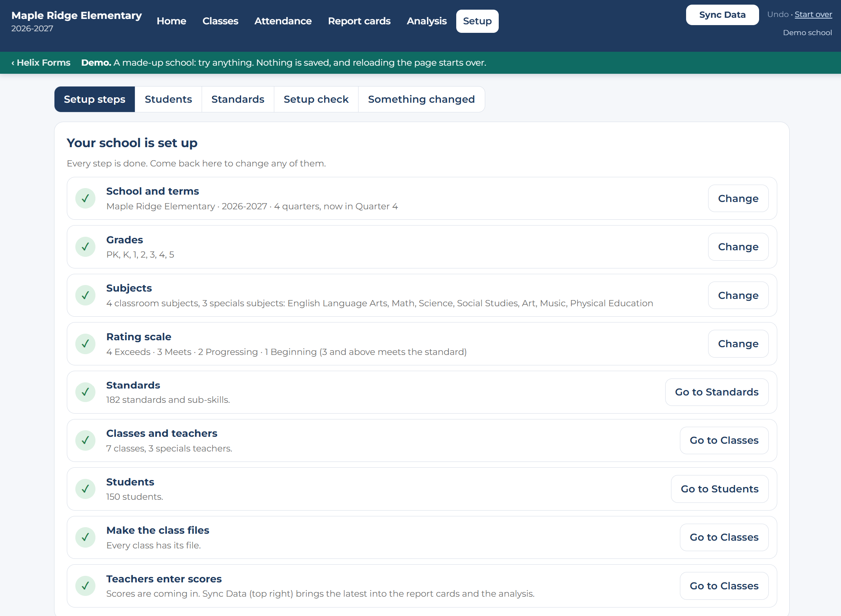Click the Rating scale checkmark icon
The height and width of the screenshot is (616, 841).
(x=85, y=344)
